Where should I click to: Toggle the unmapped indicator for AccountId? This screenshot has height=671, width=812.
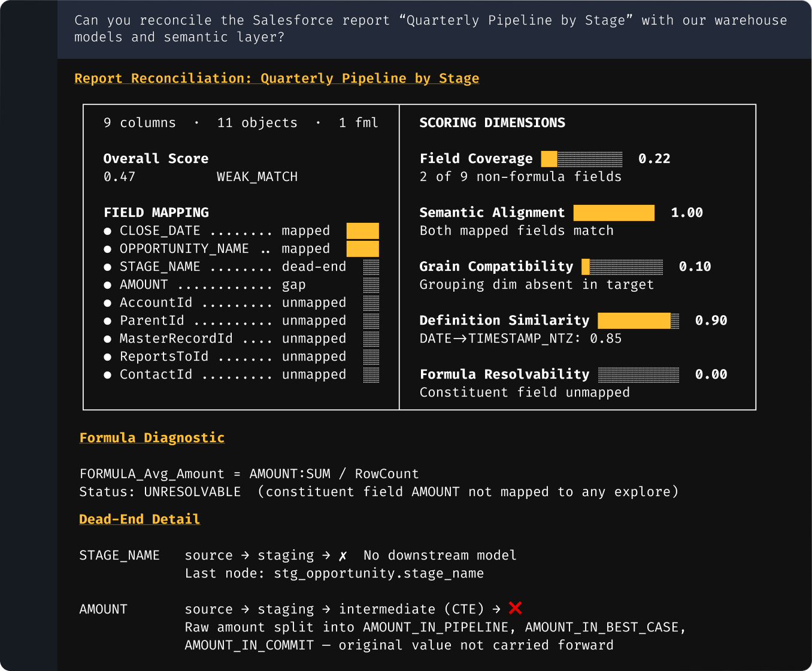point(371,303)
